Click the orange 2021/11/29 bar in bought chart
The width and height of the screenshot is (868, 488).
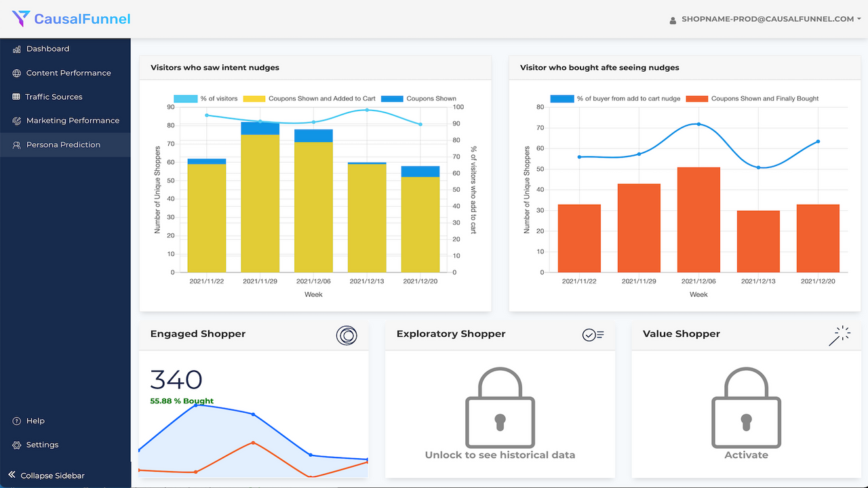(639, 228)
